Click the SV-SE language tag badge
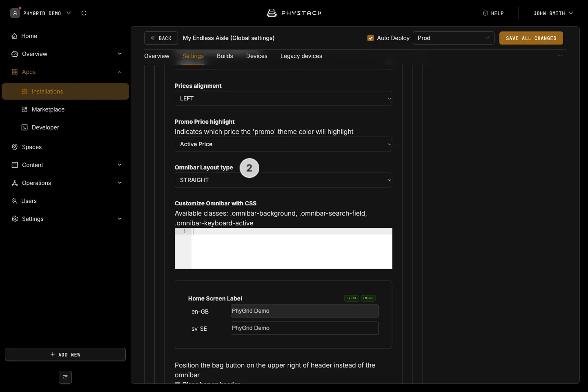Screen dimensions: 588x392 tap(352, 298)
